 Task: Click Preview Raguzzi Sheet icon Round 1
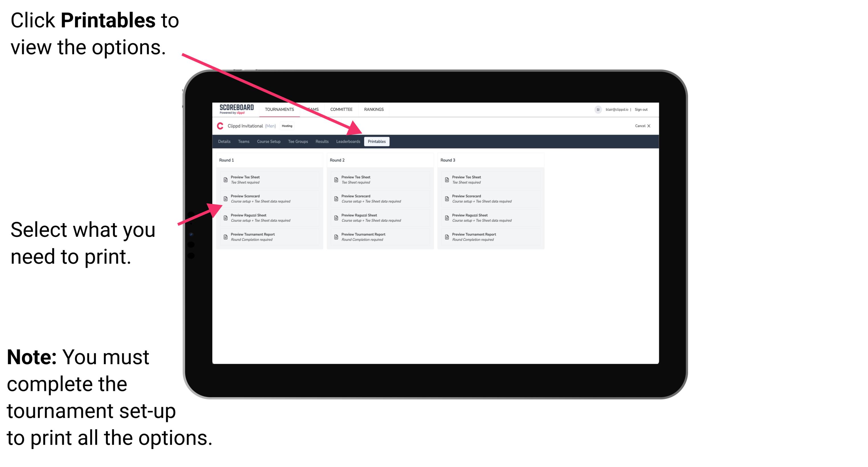pos(225,217)
